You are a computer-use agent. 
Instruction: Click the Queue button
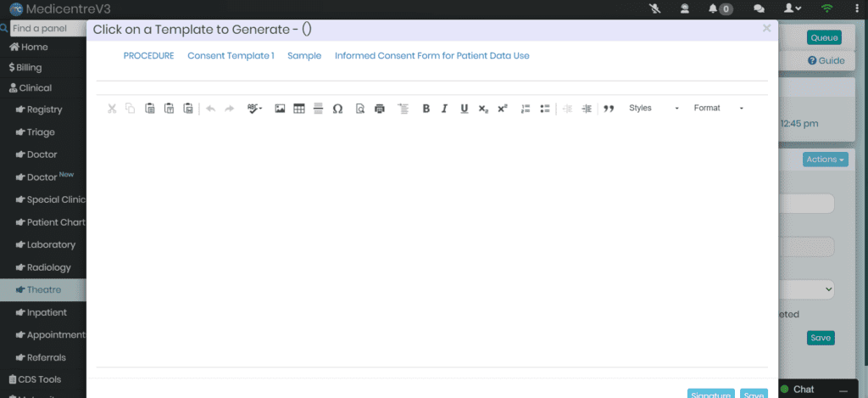tap(824, 37)
